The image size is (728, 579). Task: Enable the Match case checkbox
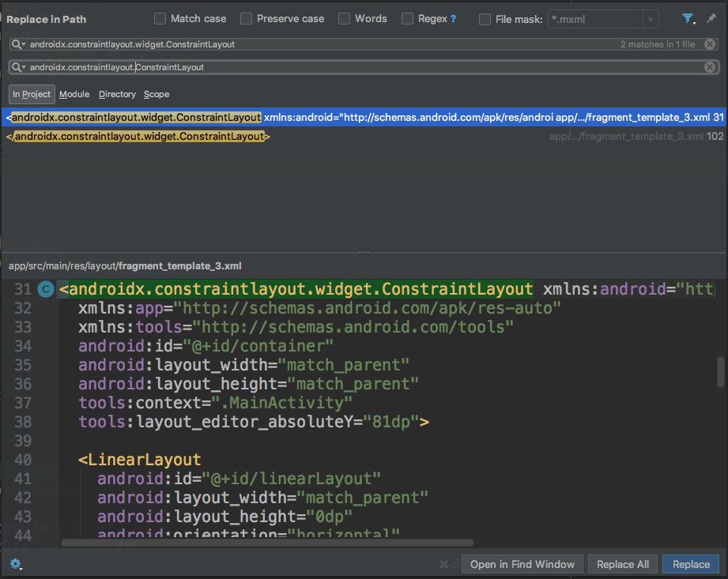(160, 18)
